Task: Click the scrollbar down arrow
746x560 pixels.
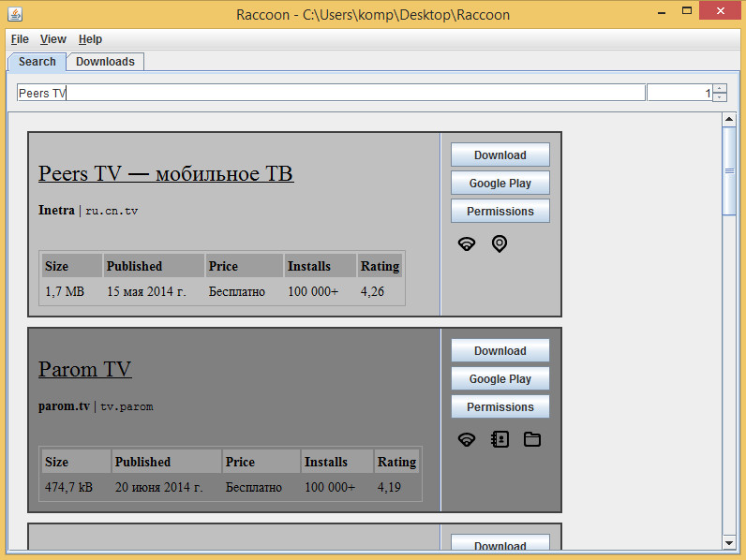Action: pos(729,542)
